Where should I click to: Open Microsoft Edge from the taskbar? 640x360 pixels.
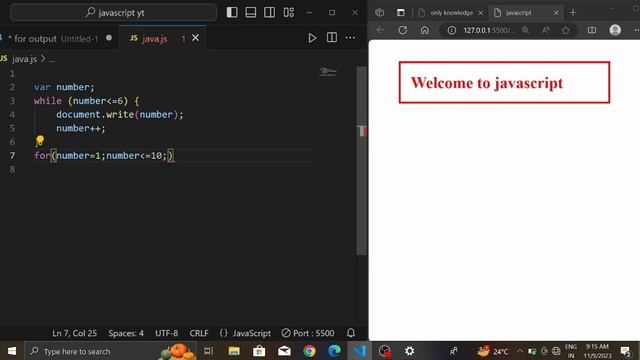click(334, 351)
